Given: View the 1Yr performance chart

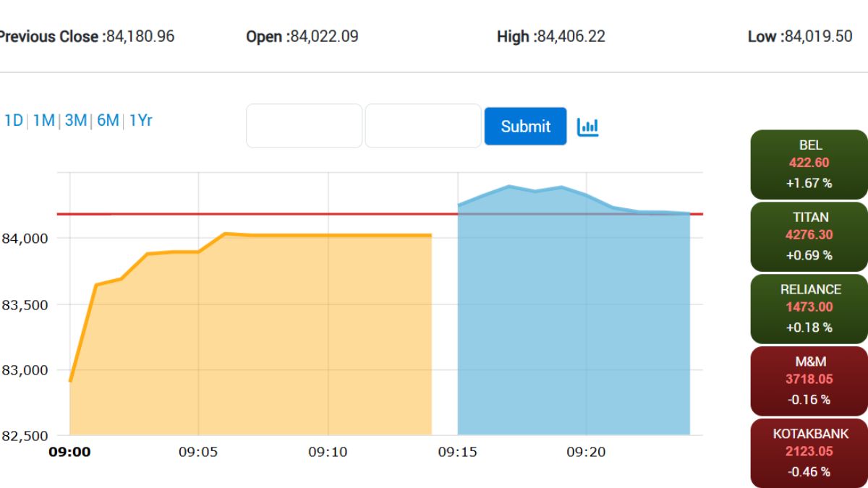Looking at the screenshot, I should click(141, 120).
